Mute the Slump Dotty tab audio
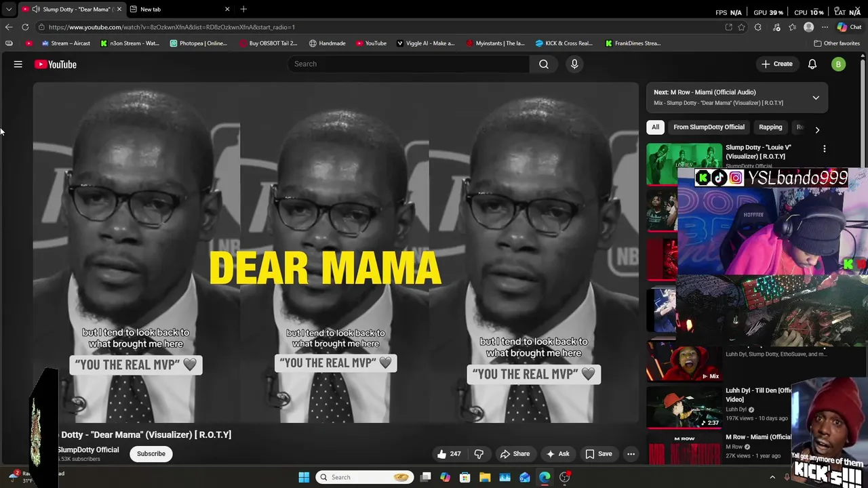Viewport: 868px width, 488px height. click(36, 9)
